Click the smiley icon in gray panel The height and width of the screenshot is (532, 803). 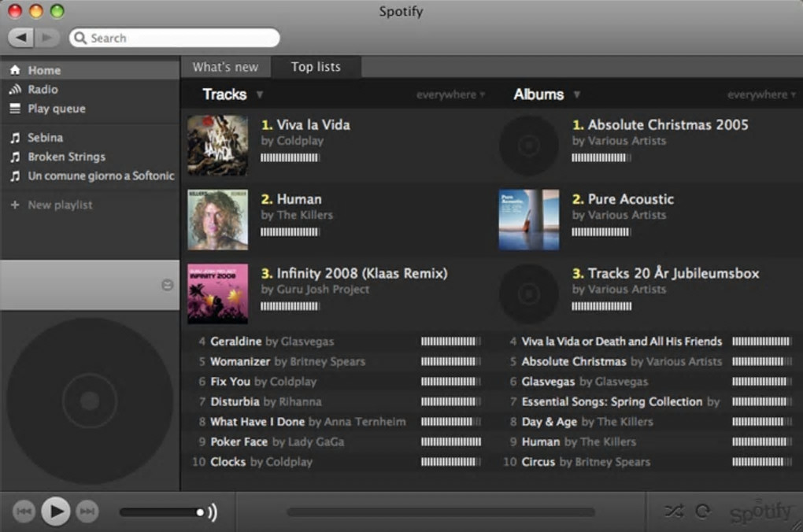168,285
